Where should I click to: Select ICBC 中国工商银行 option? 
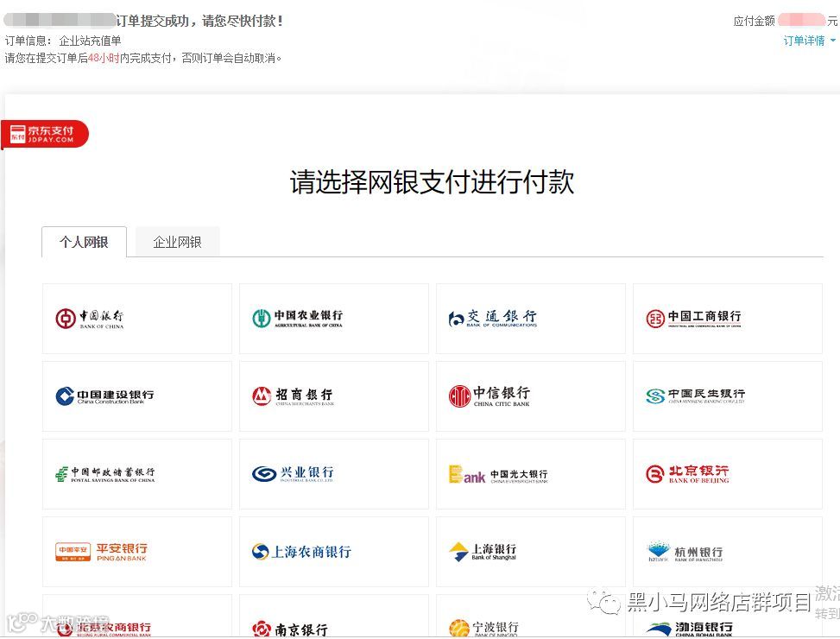728,319
